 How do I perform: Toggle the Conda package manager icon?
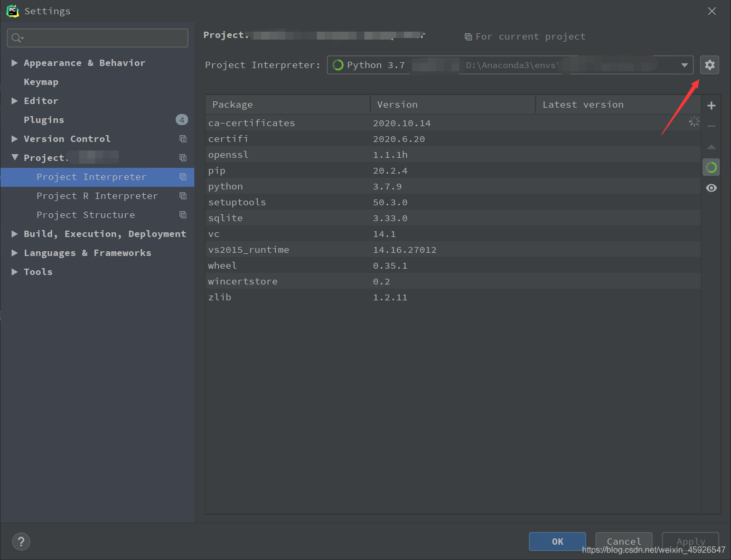point(711,167)
